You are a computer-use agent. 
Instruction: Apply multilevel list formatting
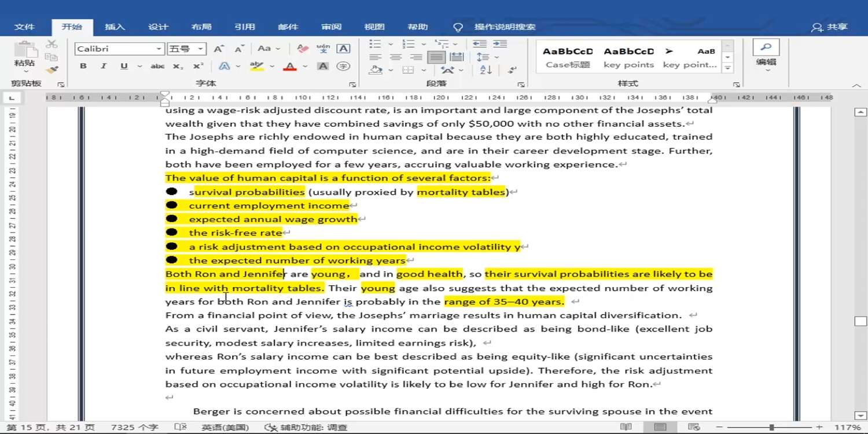(441, 44)
